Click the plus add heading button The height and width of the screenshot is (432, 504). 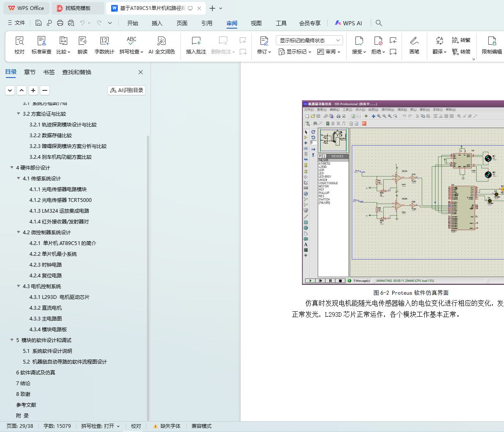coord(33,90)
